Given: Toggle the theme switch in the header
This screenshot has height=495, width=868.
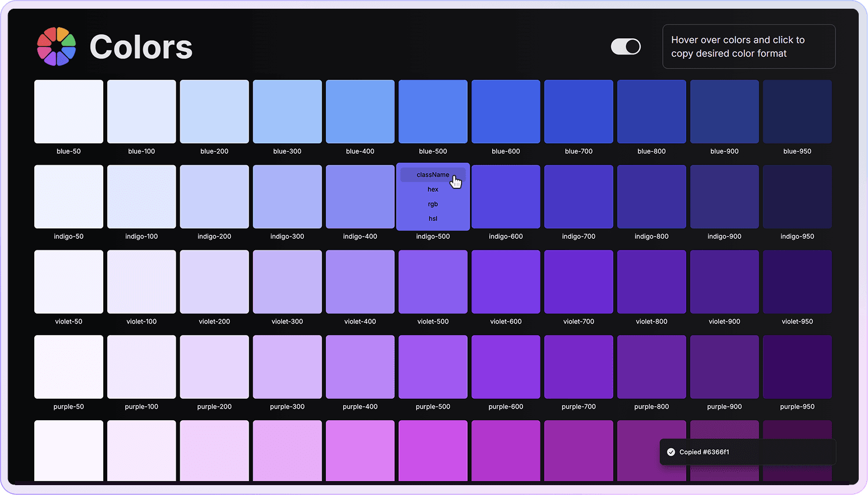Looking at the screenshot, I should pyautogui.click(x=626, y=46).
